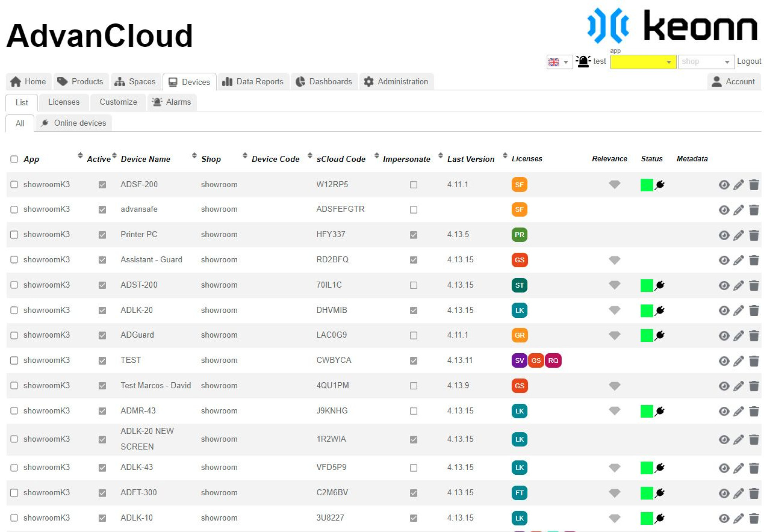Open the Data Reports menu tab
The width and height of the screenshot is (764, 532).
(253, 82)
